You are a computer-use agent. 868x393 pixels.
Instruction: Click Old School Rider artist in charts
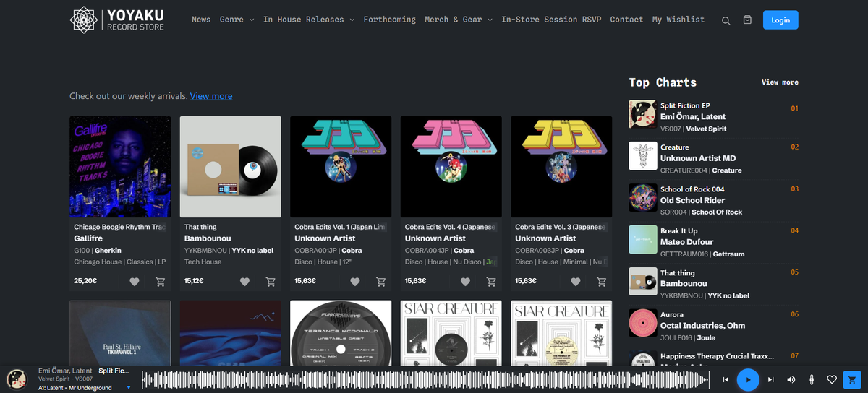[x=692, y=200]
